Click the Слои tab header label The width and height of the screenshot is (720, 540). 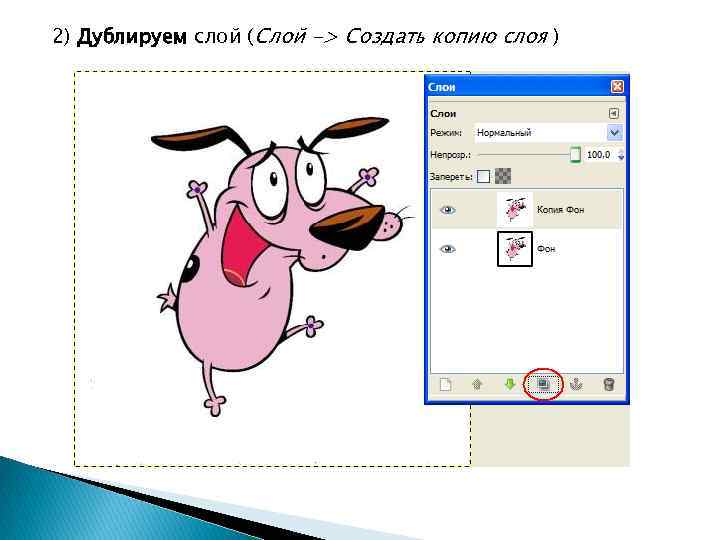pyautogui.click(x=443, y=113)
